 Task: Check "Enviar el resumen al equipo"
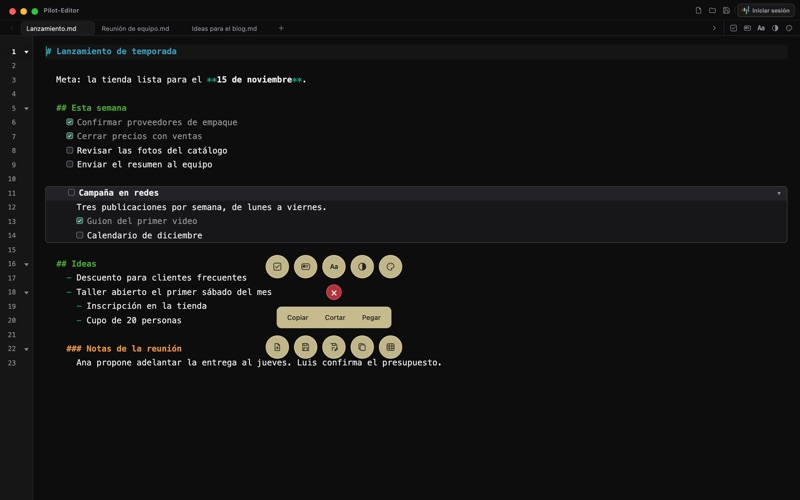click(69, 164)
